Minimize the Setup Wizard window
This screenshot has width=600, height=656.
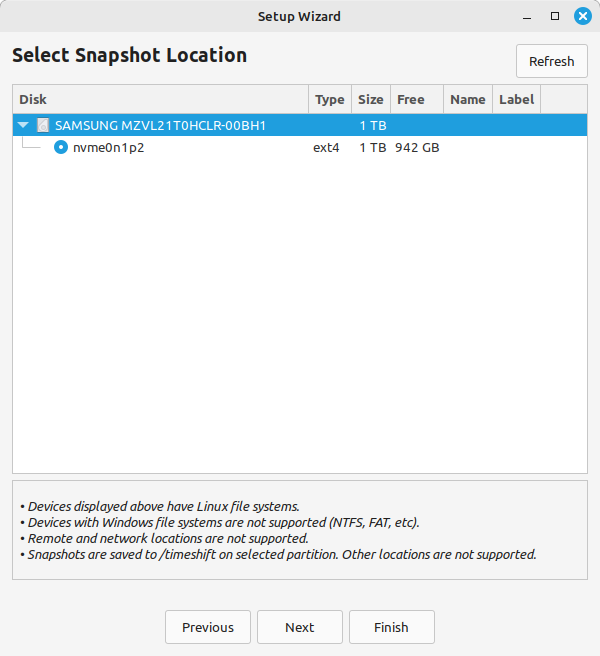click(x=527, y=17)
